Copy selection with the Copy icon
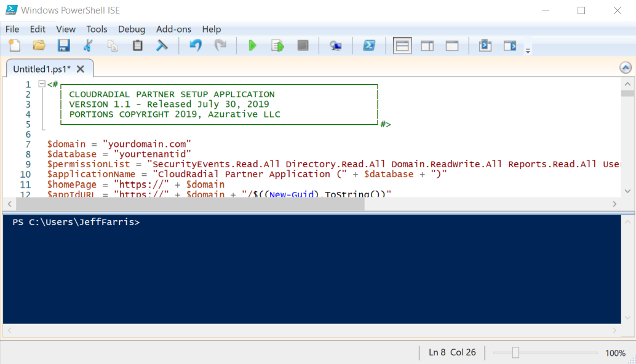Viewport: 636px width, 364px height. [113, 45]
